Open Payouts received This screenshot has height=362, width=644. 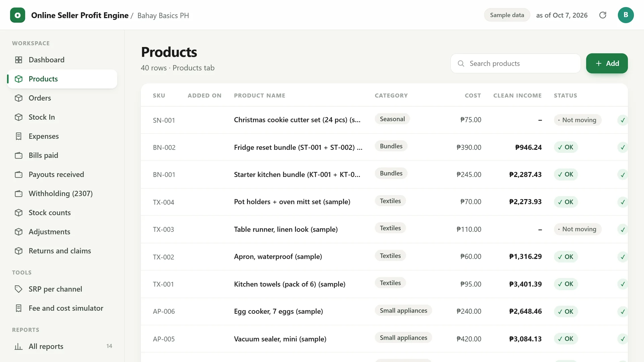(x=62, y=174)
